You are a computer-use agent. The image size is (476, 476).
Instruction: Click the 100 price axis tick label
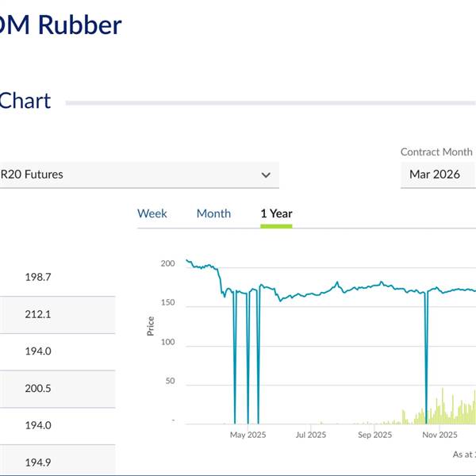168,342
